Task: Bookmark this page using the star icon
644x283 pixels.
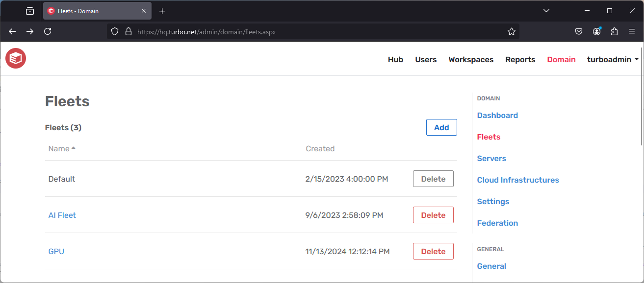Action: (x=512, y=31)
